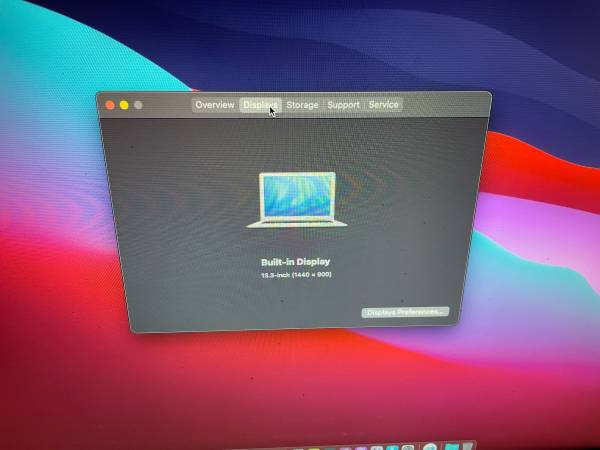Open the Service tab
This screenshot has width=600, height=450.
click(x=383, y=105)
